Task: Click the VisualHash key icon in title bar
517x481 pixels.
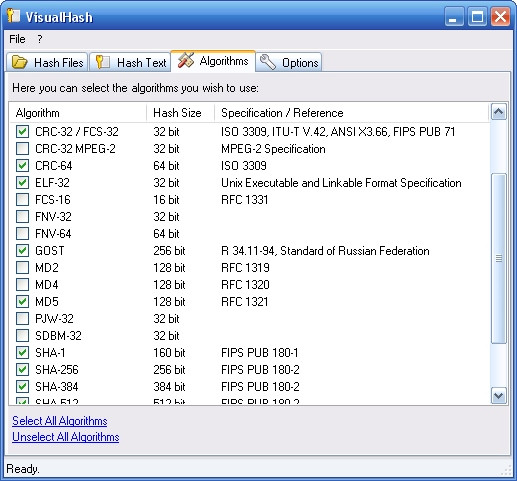Action: pos(14,15)
